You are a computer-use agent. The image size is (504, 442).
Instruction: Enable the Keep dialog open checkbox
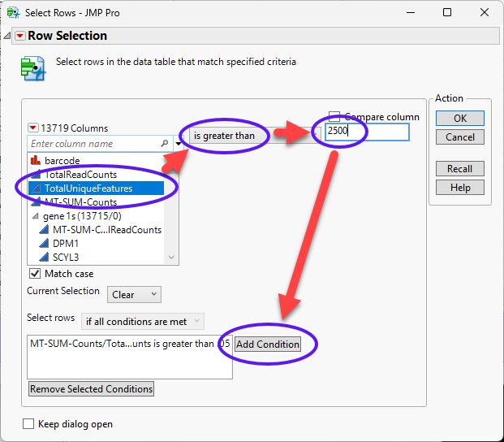pyautogui.click(x=28, y=423)
